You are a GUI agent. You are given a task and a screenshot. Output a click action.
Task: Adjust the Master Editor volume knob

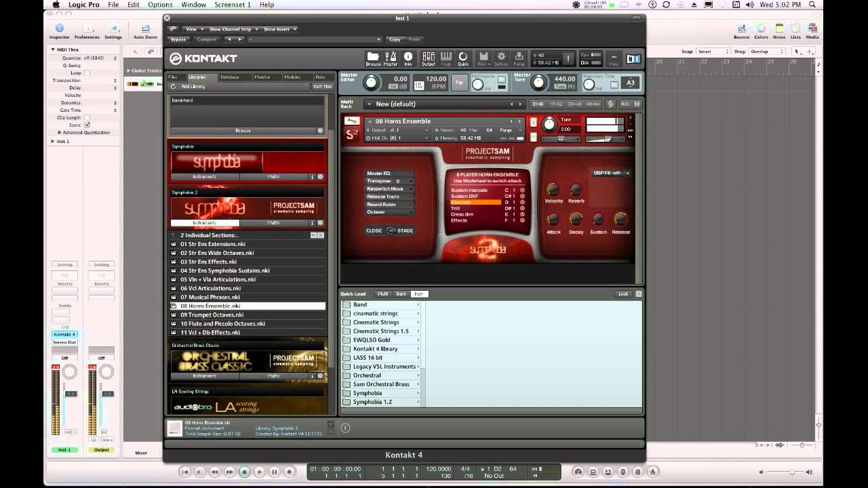point(371,83)
